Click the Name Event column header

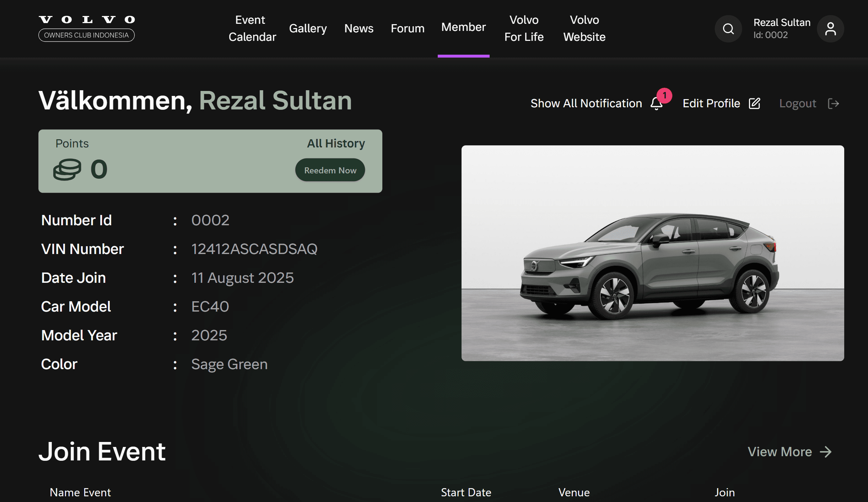[x=80, y=492]
